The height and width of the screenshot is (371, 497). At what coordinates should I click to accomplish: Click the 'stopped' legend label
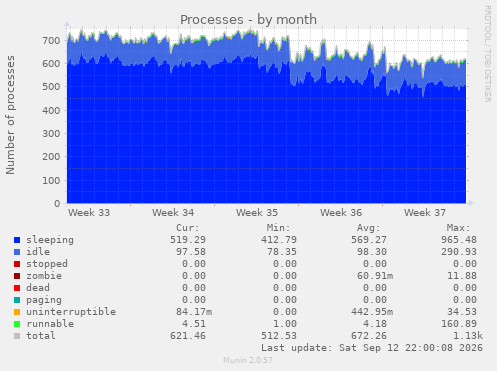47,264
